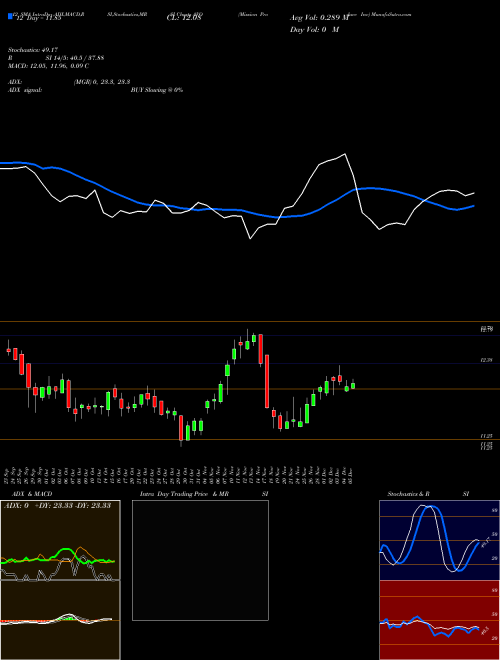Click the 'Avg Vol: 0.289 M' value
500x660 pixels.
[x=319, y=18]
